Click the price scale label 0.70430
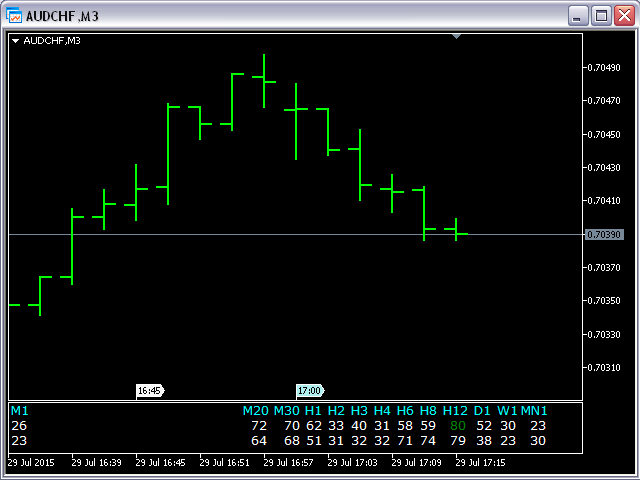 point(604,168)
